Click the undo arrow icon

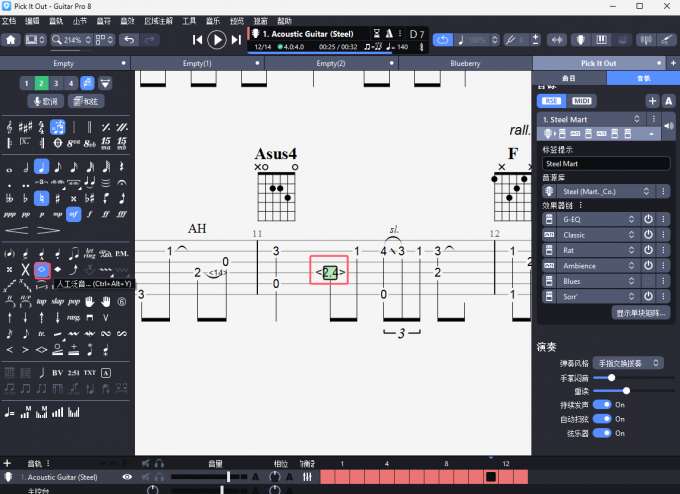coord(128,40)
